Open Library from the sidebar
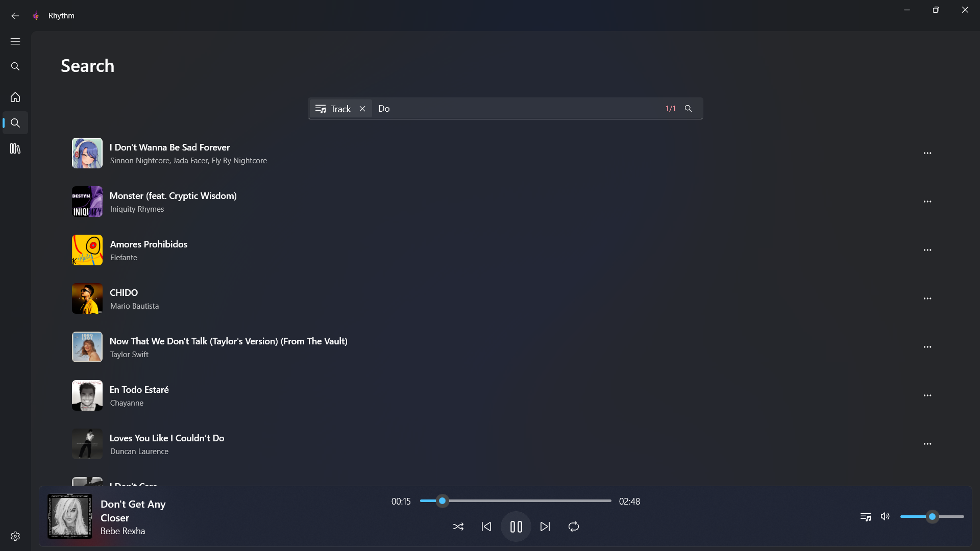This screenshot has width=980, height=551. pos(15,148)
